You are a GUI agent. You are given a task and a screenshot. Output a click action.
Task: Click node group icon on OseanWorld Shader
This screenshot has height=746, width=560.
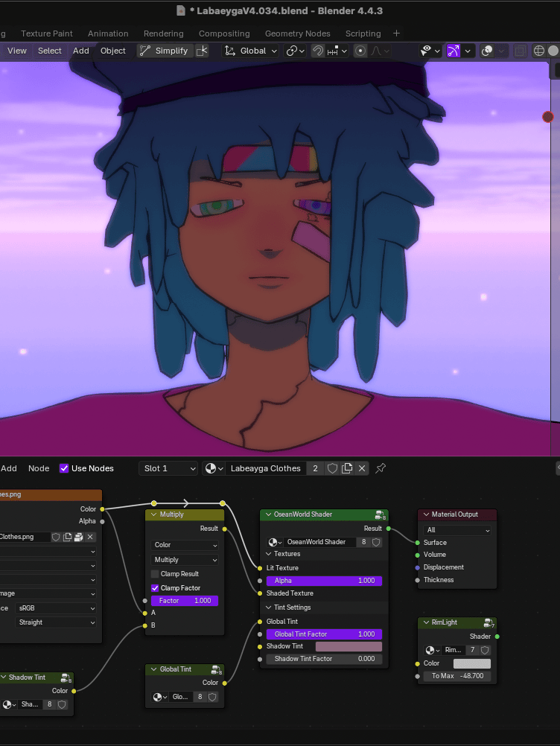tap(380, 514)
